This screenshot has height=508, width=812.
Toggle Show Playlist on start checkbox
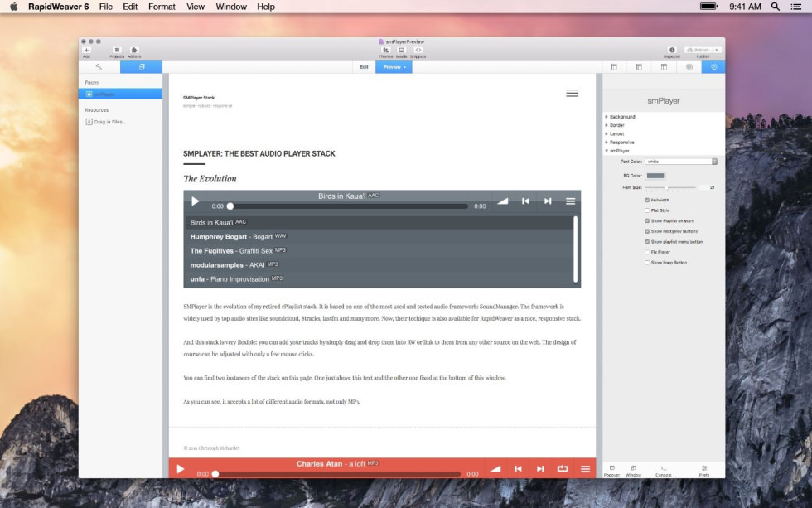[x=647, y=220]
